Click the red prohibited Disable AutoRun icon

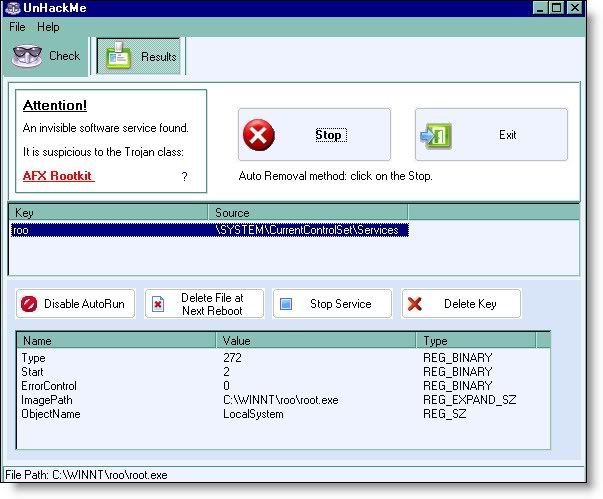coord(29,304)
